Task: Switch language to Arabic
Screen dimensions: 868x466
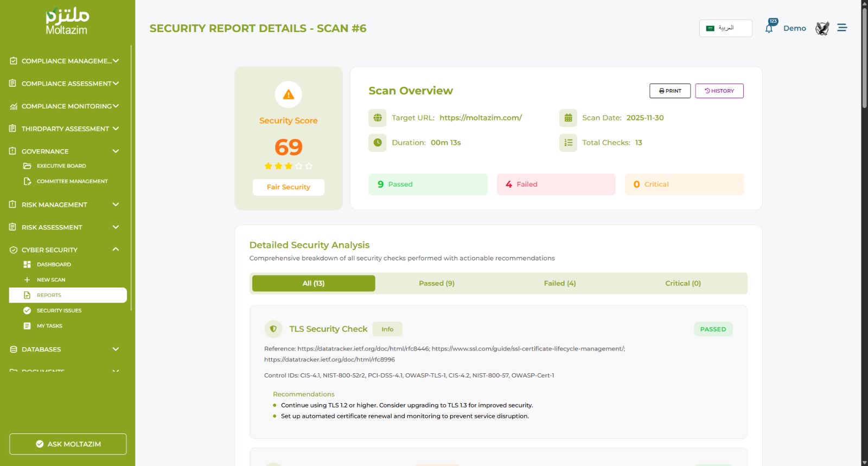Action: pos(725,28)
